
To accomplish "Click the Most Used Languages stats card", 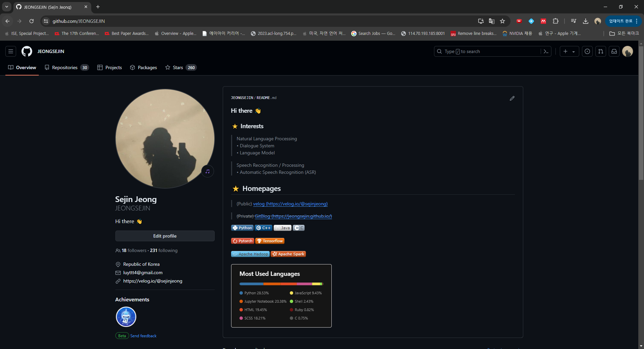I will pyautogui.click(x=281, y=296).
